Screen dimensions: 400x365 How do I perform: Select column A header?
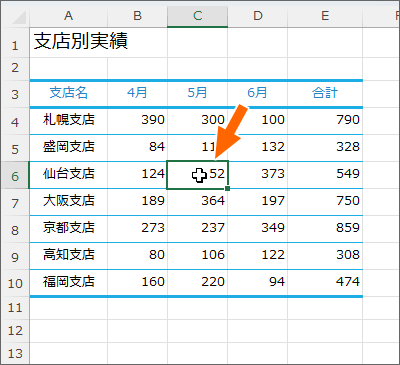[x=68, y=16]
